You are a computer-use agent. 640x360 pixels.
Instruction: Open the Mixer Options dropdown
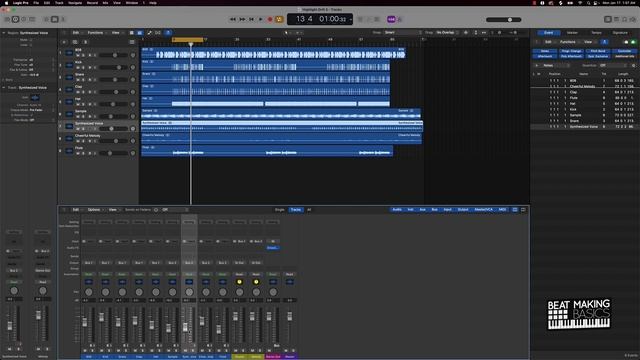pyautogui.click(x=95, y=210)
